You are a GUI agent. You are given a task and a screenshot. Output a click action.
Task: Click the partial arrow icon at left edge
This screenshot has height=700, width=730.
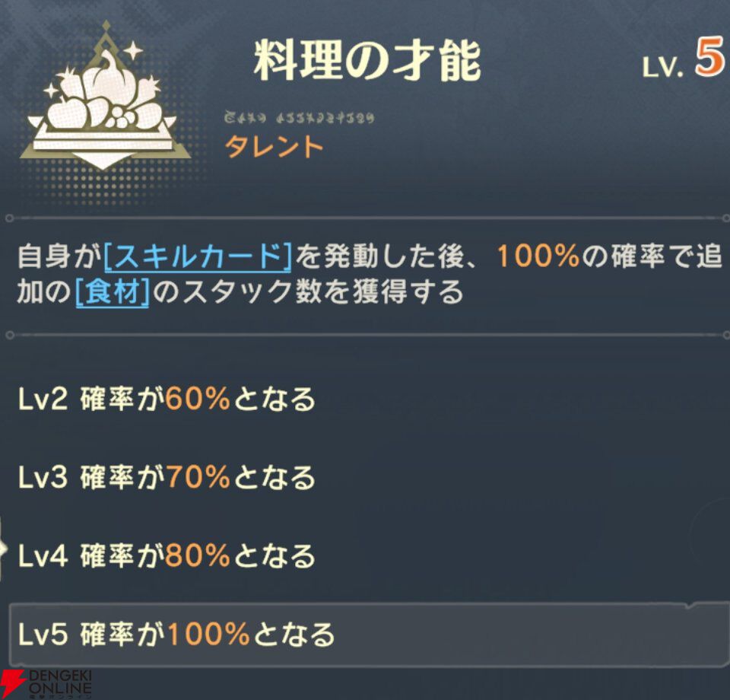(x=4, y=544)
